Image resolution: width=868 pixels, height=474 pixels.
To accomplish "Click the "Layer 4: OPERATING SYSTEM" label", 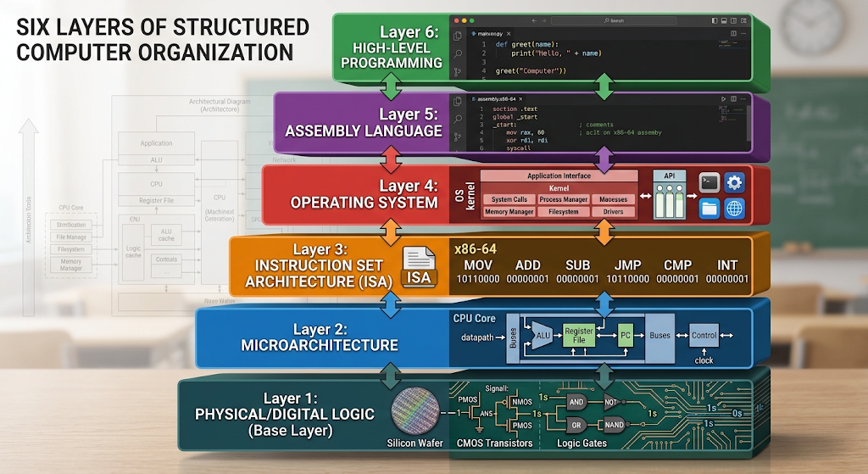I will pos(364,194).
